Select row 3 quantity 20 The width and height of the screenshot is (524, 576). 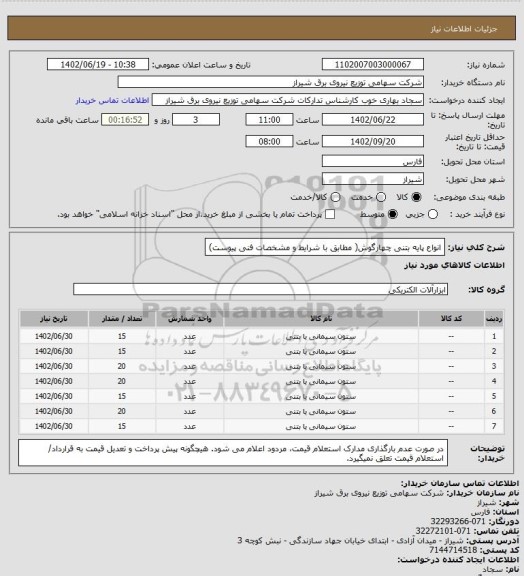[x=122, y=367]
